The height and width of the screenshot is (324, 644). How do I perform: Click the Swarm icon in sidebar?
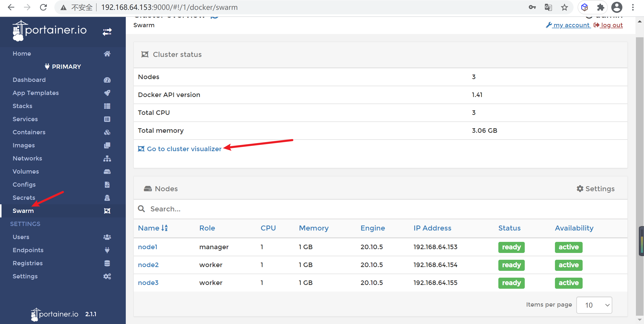[x=107, y=211]
